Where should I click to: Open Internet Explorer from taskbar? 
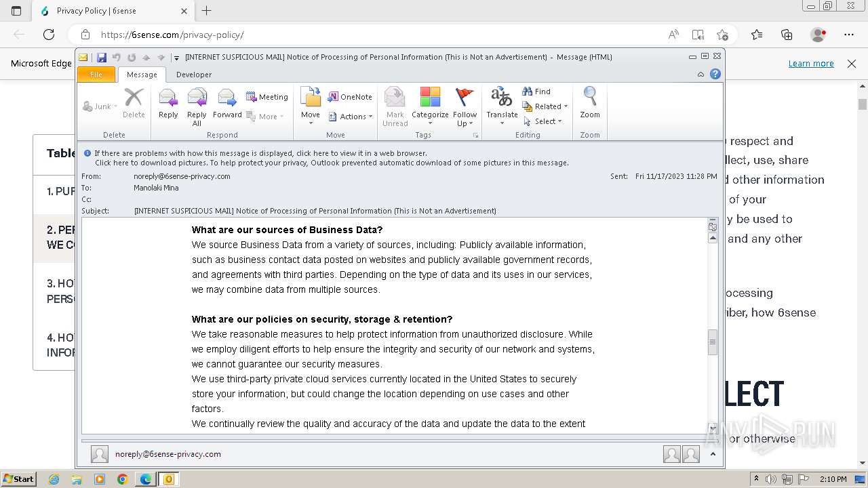click(x=54, y=479)
